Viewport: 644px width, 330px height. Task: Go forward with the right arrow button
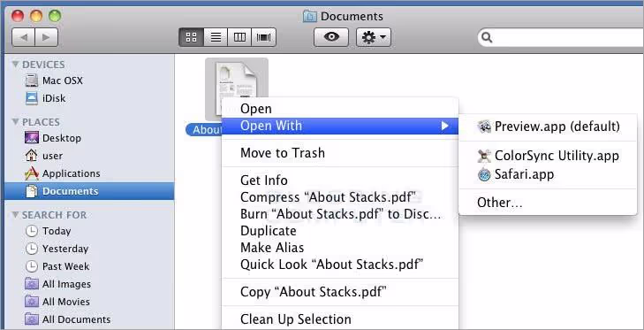point(47,37)
